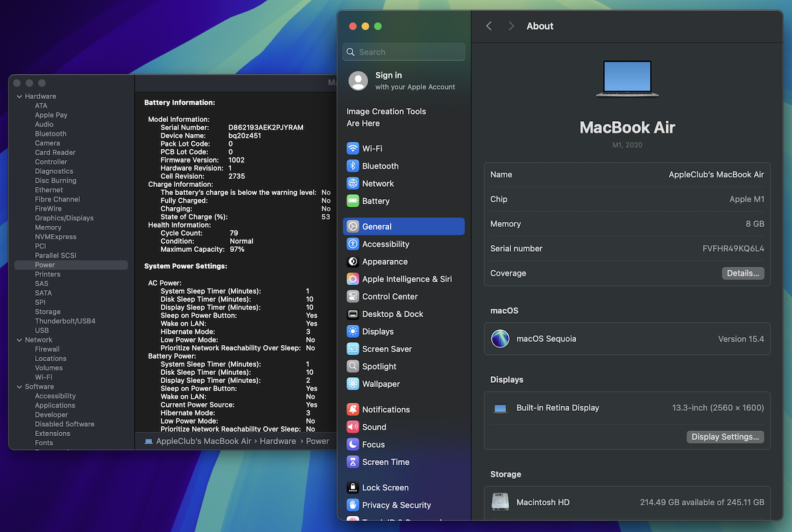
Task: Click the Search field in System Settings
Action: [x=403, y=52]
